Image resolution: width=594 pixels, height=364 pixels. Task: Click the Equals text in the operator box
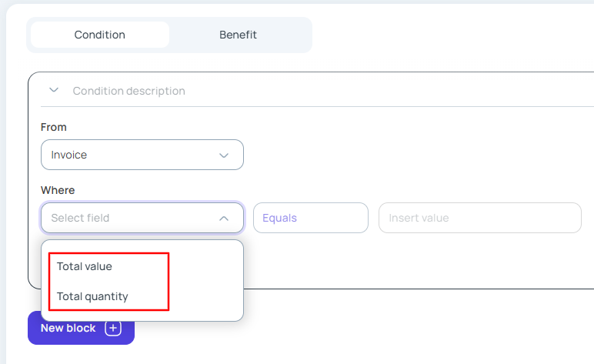pyautogui.click(x=279, y=218)
